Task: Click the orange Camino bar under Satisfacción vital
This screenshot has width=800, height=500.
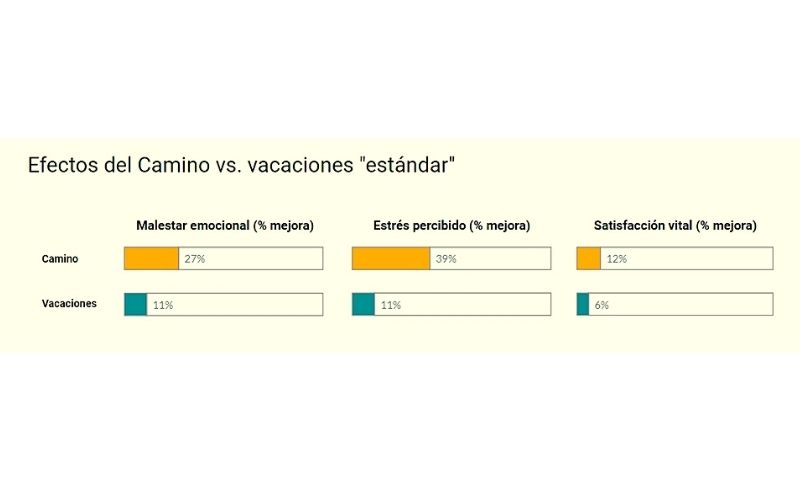Action: tap(589, 259)
